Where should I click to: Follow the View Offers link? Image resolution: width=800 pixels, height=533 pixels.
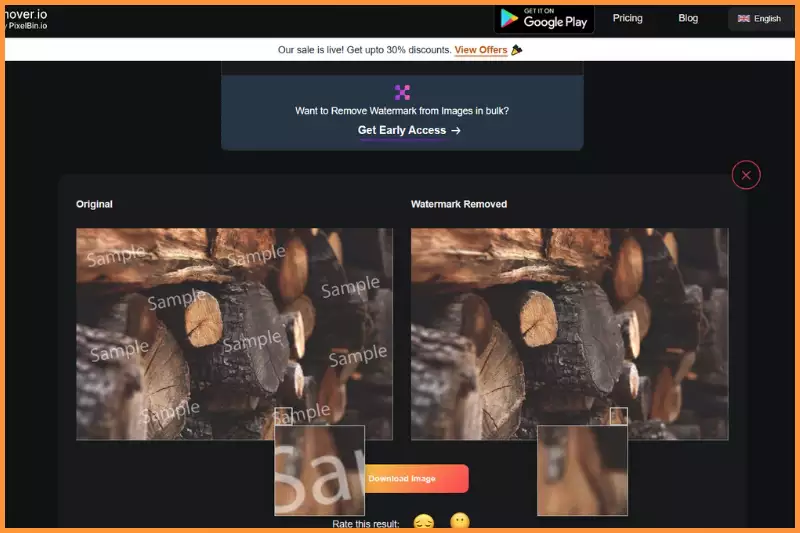pyautogui.click(x=481, y=50)
